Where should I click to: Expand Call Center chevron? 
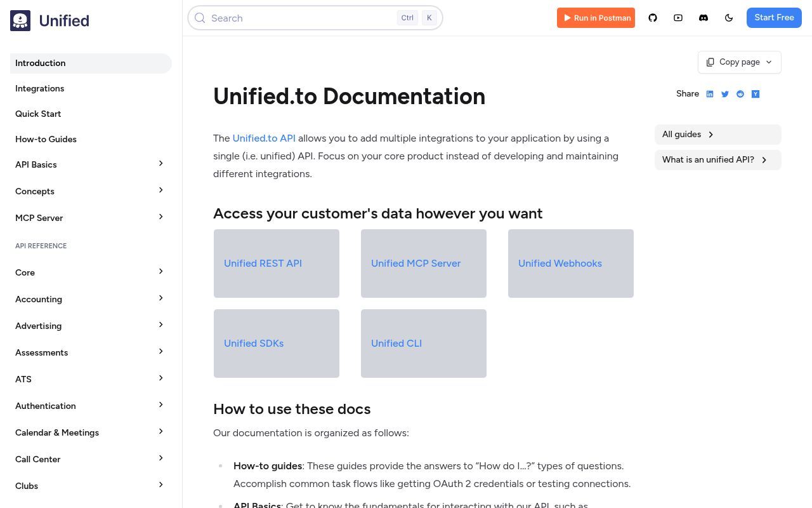[160, 458]
